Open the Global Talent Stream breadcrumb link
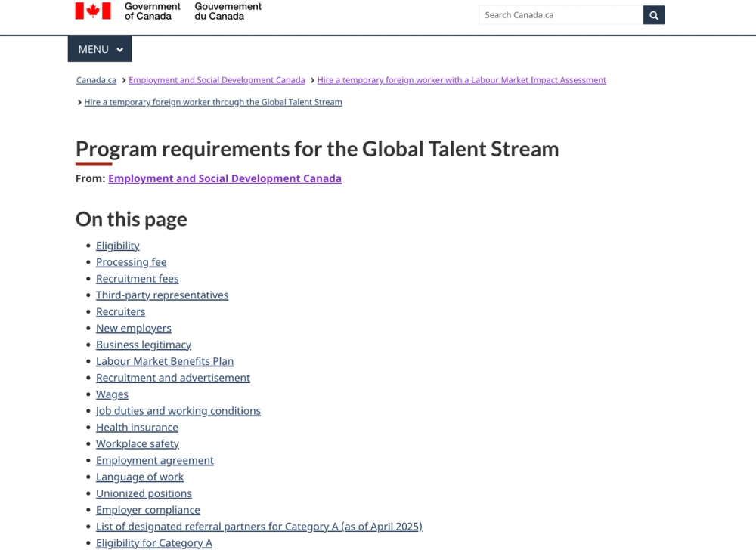 213,102
